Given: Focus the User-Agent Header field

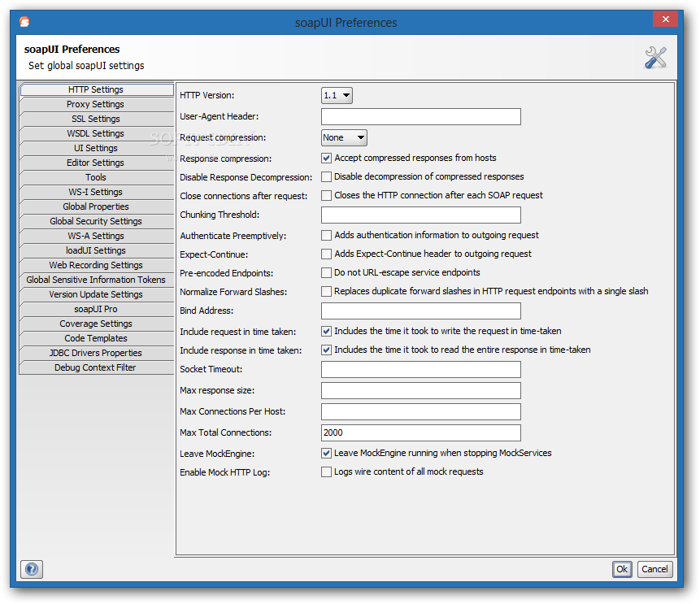Looking at the screenshot, I should tap(420, 116).
